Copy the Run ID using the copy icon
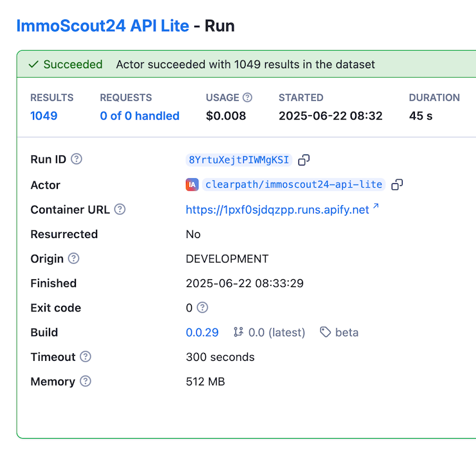This screenshot has height=451, width=476. coord(304,160)
